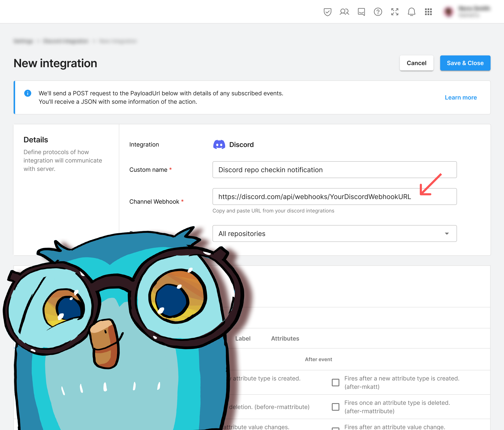Screen dimensions: 504x430
Task: Open the help question mark icon
Action: [378, 12]
